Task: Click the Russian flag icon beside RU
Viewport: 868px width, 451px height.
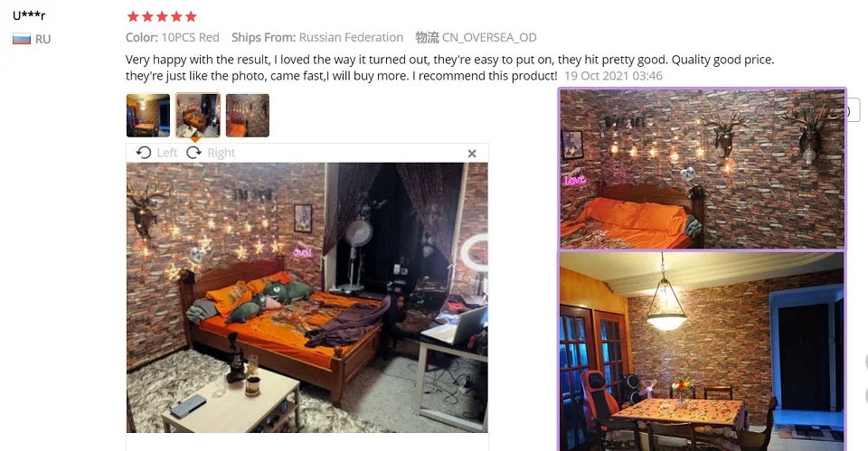Action: tap(22, 39)
